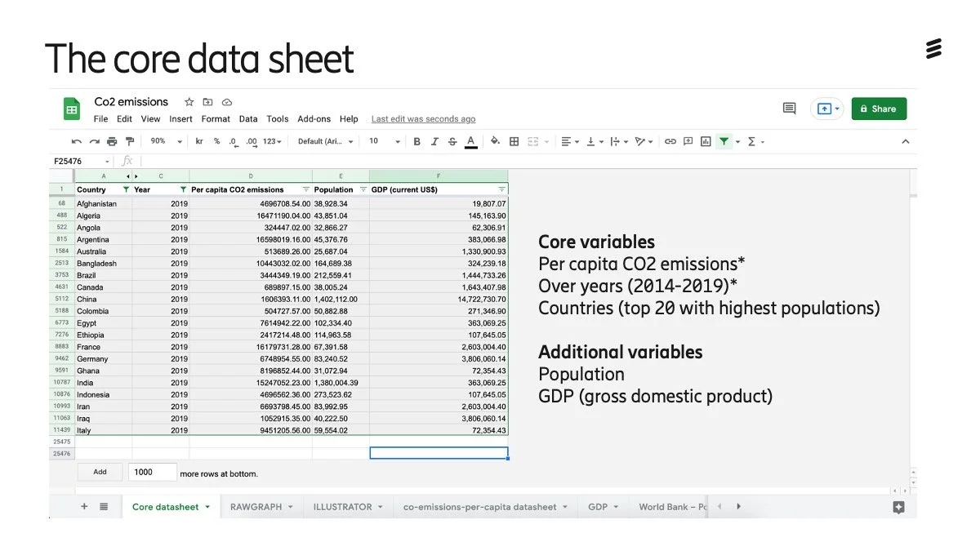The image size is (980, 551).
Task: Print the spreadsheet
Action: (112, 141)
